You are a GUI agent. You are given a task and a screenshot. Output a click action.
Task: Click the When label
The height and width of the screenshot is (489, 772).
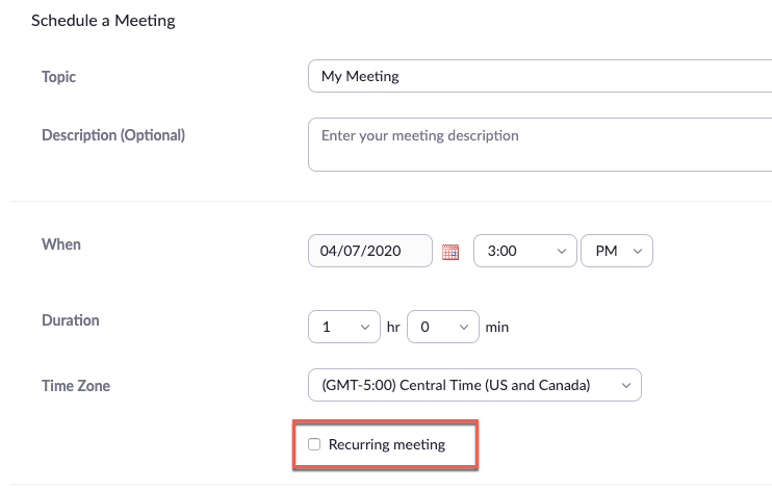61,244
